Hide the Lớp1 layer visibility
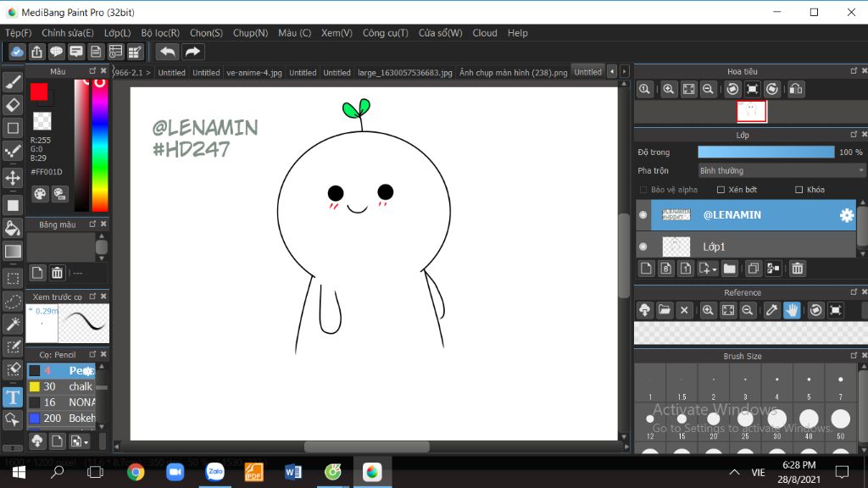The image size is (868, 488). click(x=643, y=247)
